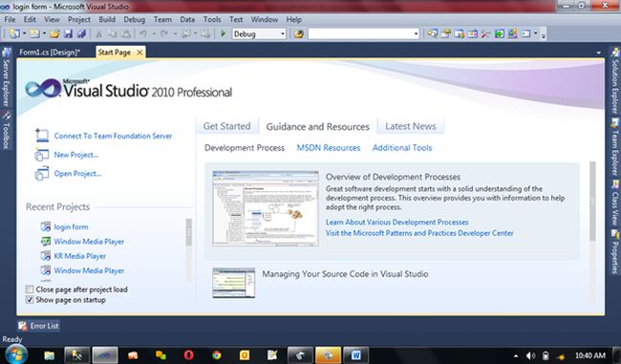
Task: Click the Recent Projects list scrollbar
Action: [189, 232]
